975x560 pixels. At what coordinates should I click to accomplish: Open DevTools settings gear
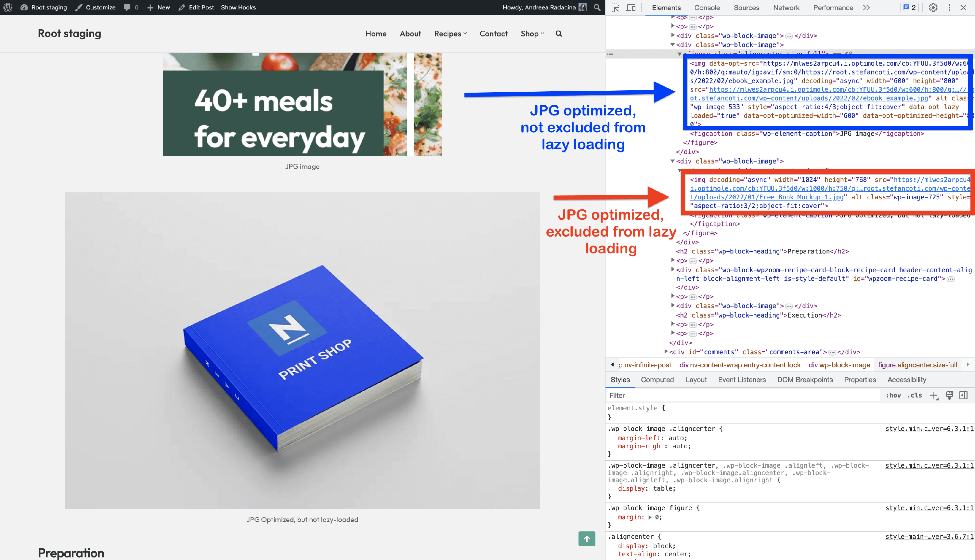933,8
